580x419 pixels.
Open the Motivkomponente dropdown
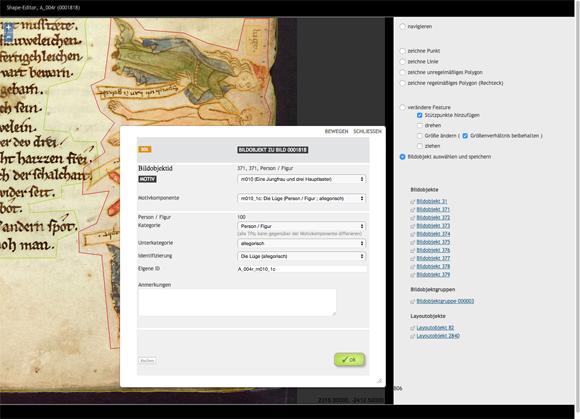pyautogui.click(x=301, y=199)
